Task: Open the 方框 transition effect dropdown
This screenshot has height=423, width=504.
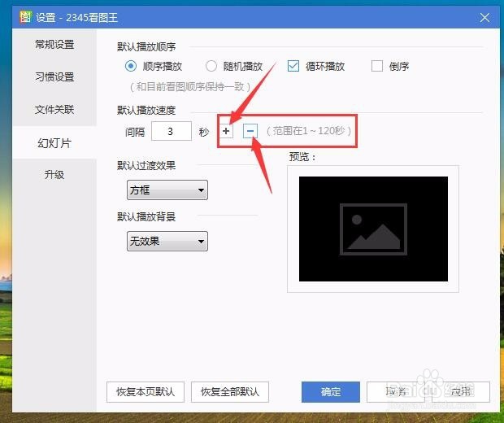Action: click(167, 190)
